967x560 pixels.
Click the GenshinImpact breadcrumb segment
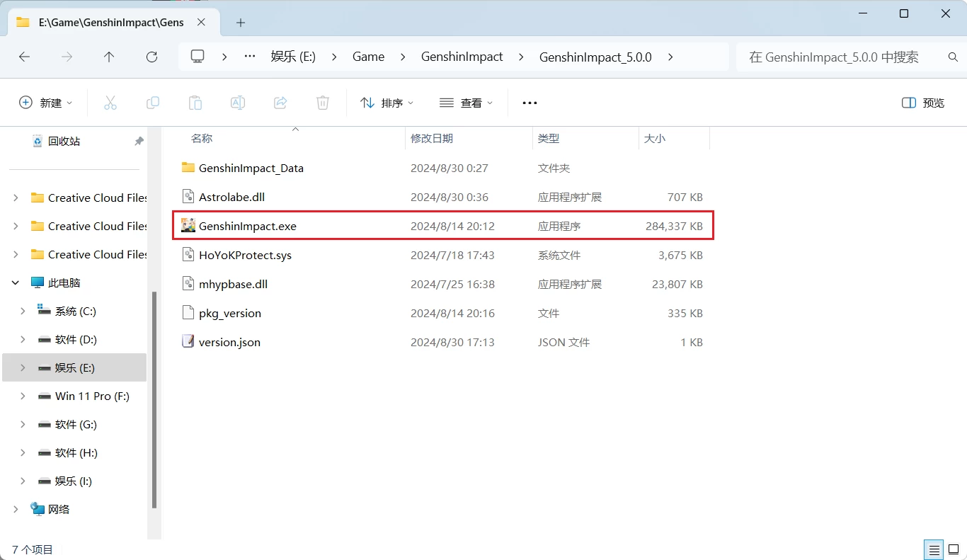point(462,57)
